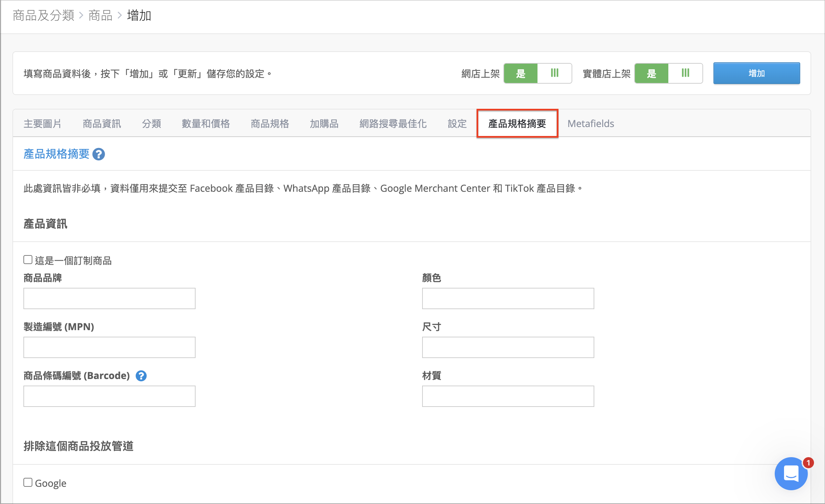
Task: Open help icon beside Barcode label
Action: tap(141, 376)
